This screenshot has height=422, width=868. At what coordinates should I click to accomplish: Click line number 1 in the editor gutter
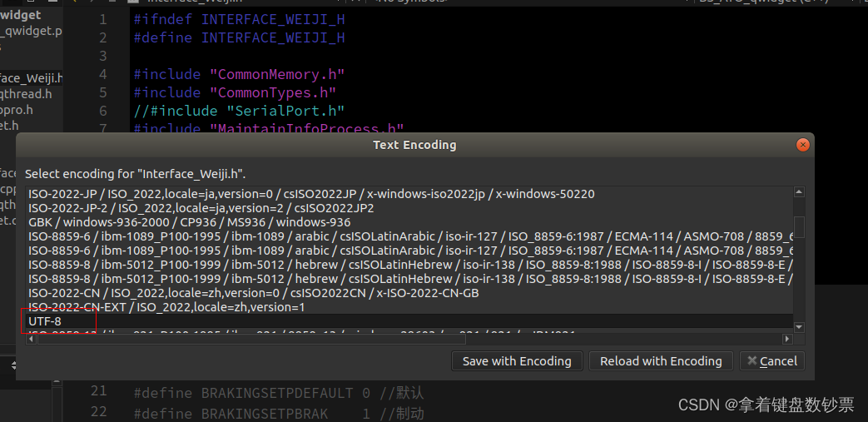103,20
